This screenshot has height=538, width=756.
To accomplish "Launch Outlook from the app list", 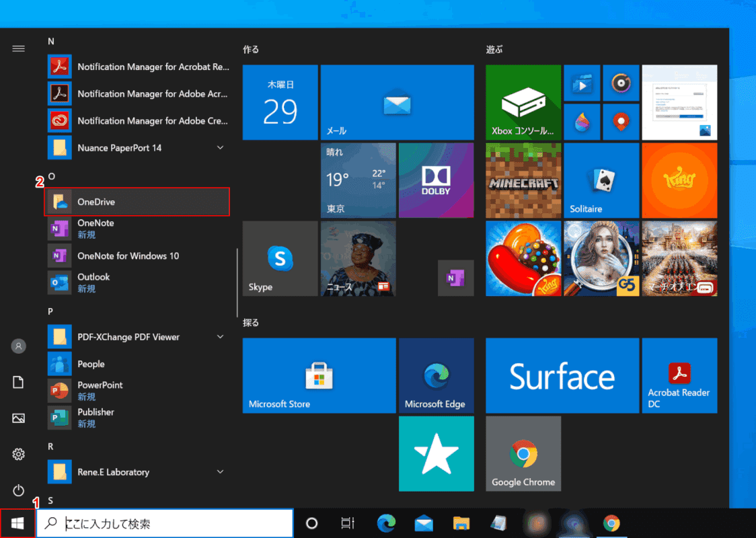I will click(137, 283).
